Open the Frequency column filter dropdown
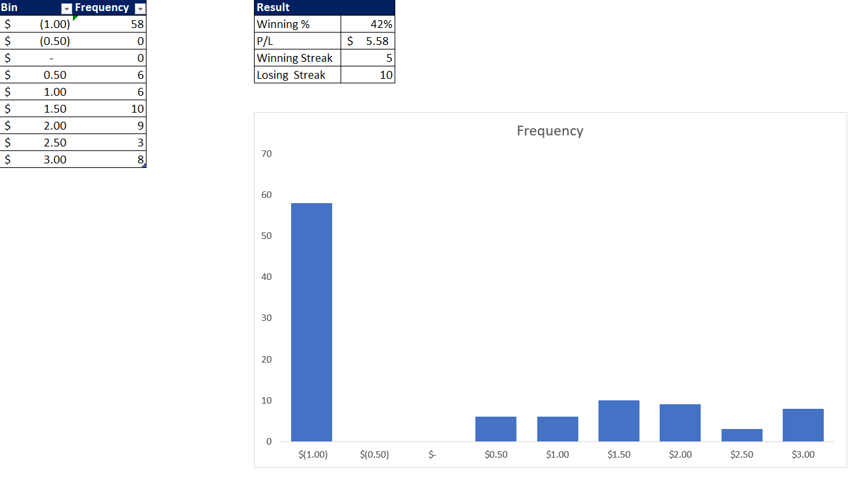Image resolution: width=868 pixels, height=485 pixels. coord(140,8)
